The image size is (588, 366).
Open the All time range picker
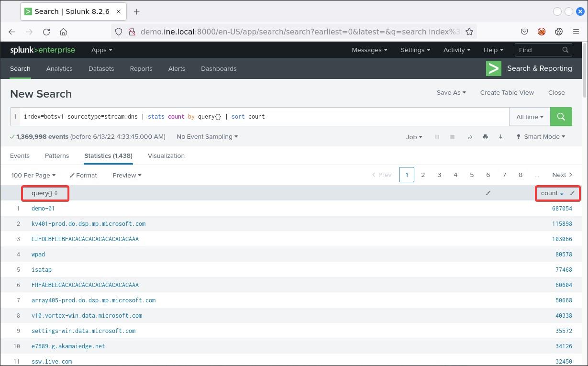point(530,117)
